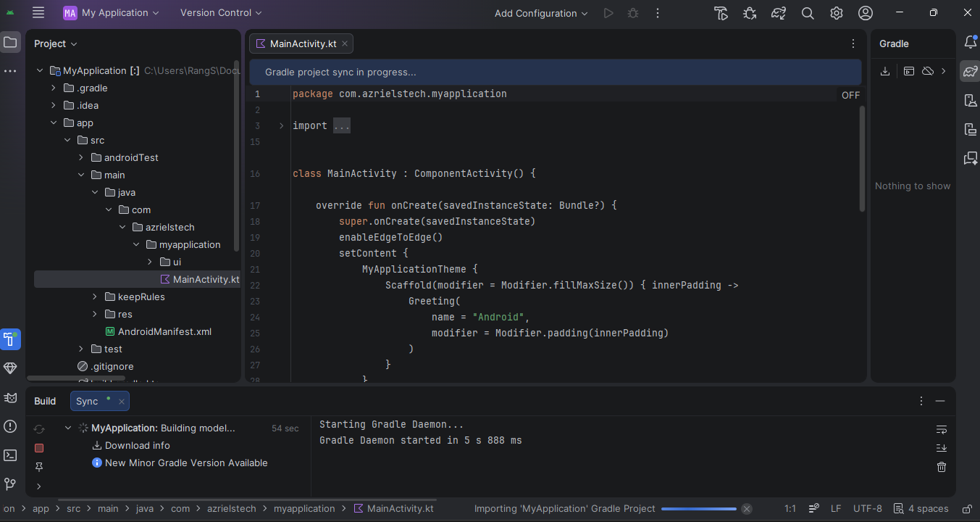The image size is (980, 522).
Task: Open Search Everywhere magnifier
Action: pyautogui.click(x=808, y=13)
